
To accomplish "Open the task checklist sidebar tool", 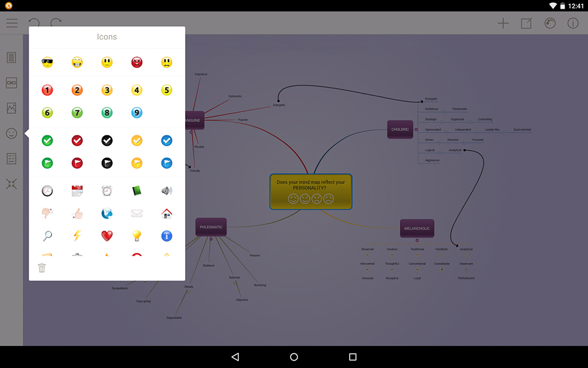I will [12, 159].
